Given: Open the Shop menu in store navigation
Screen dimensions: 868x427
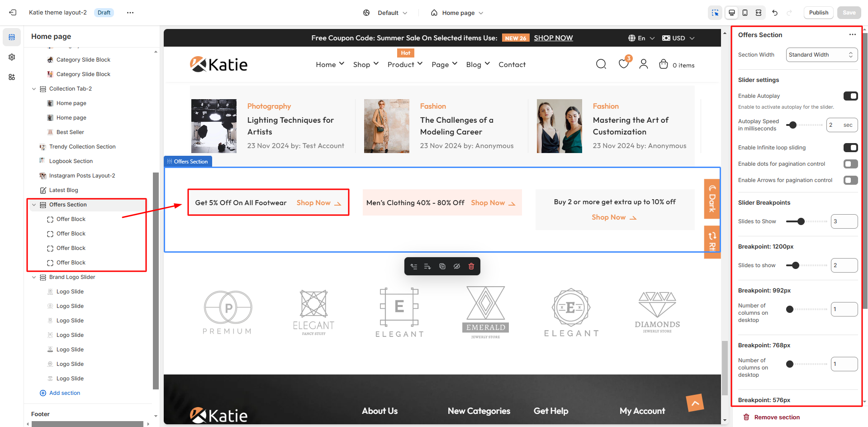Looking at the screenshot, I should (x=365, y=64).
